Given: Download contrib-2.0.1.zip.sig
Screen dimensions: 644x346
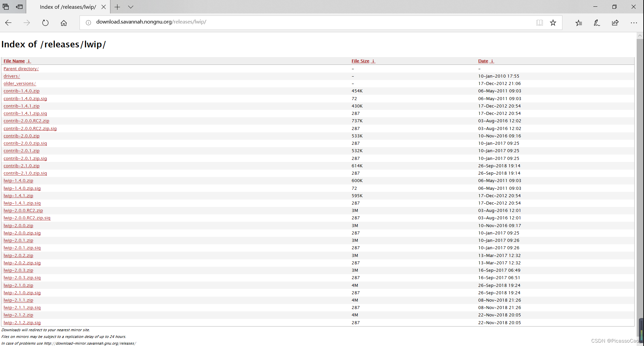Looking at the screenshot, I should click(25, 158).
